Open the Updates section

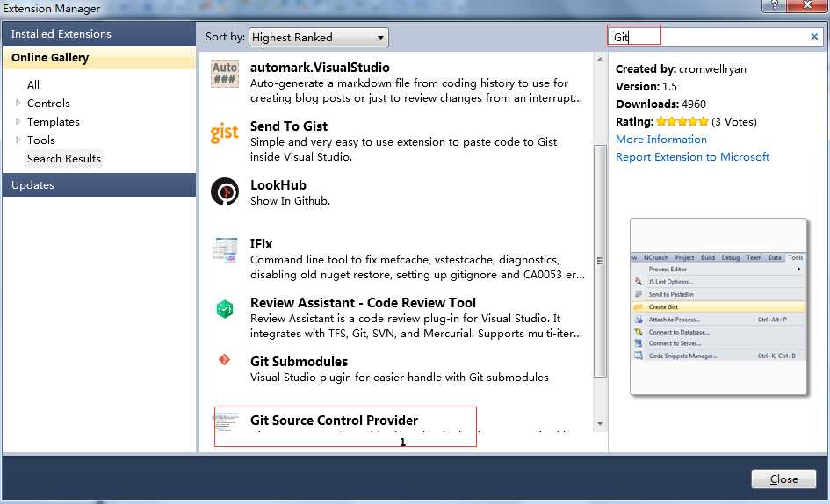(x=99, y=184)
